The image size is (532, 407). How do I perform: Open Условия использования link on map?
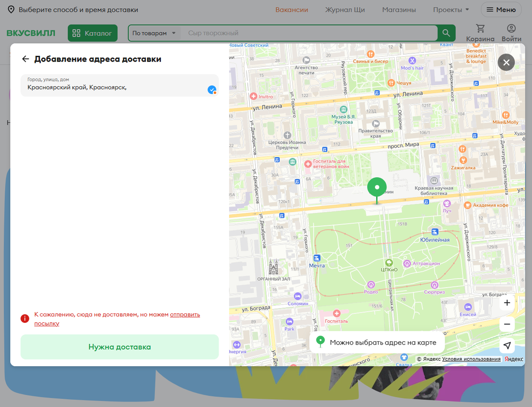[x=471, y=359]
